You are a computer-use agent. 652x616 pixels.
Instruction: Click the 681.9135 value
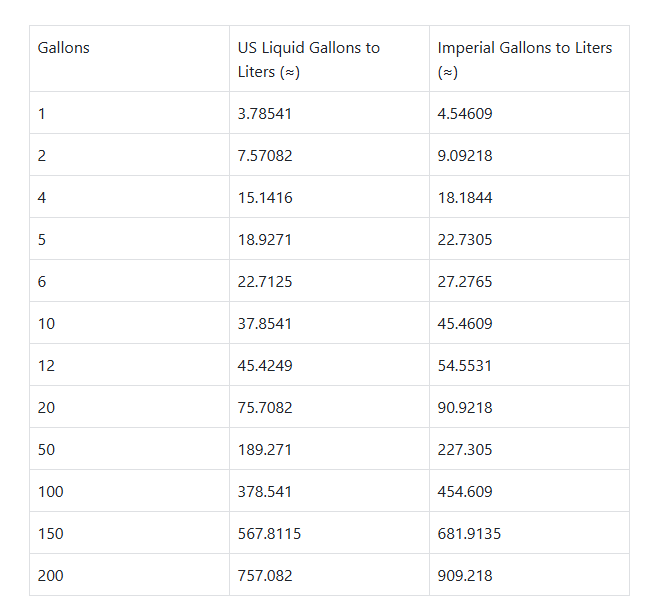pos(469,534)
